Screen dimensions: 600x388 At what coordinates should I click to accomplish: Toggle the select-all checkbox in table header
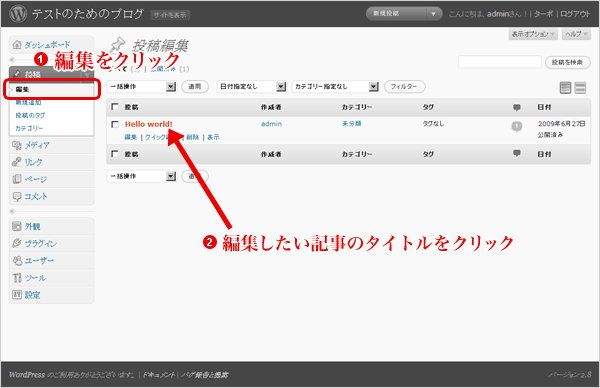click(x=115, y=106)
